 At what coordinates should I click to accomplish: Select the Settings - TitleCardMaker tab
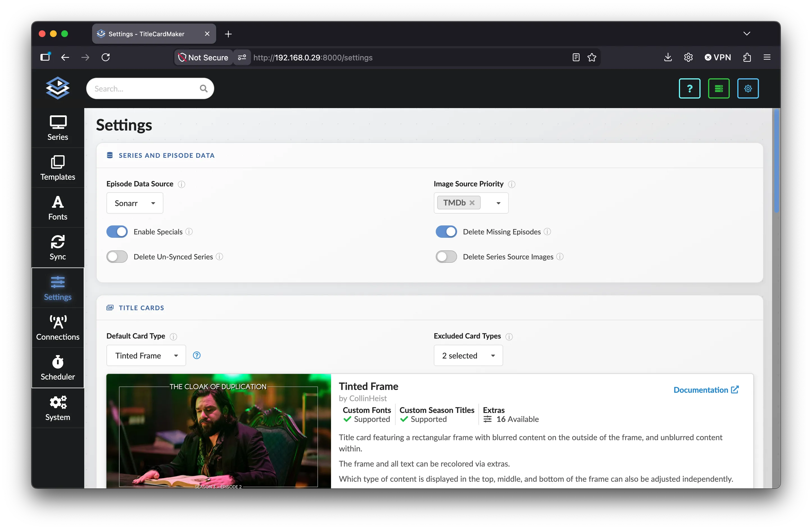154,34
